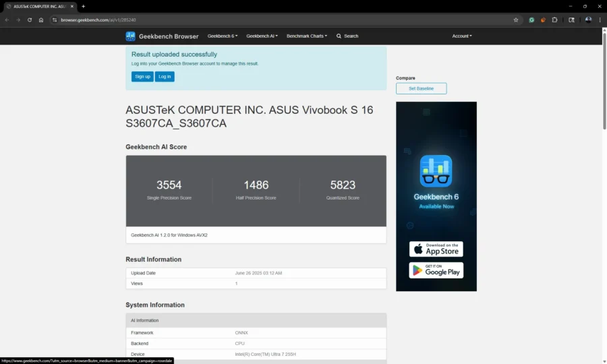The height and width of the screenshot is (364, 607).
Task: Click the Geekbench logo icon
Action: 130,36
